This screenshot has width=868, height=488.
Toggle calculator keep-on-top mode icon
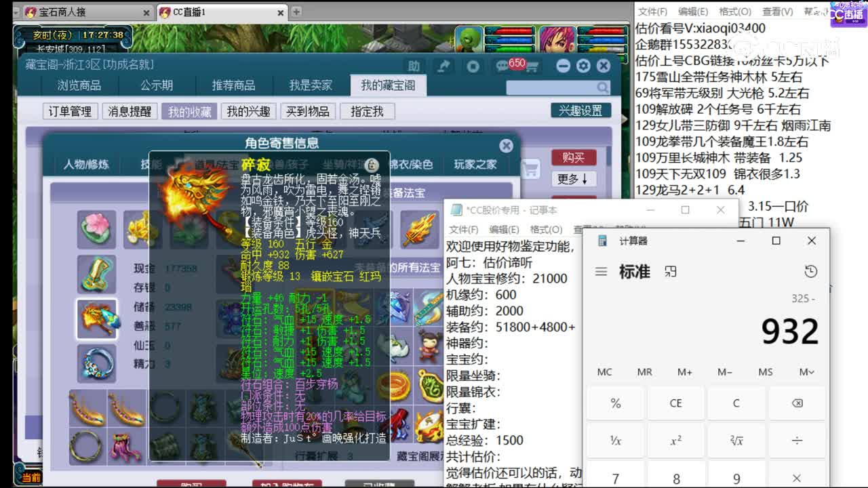coord(671,272)
